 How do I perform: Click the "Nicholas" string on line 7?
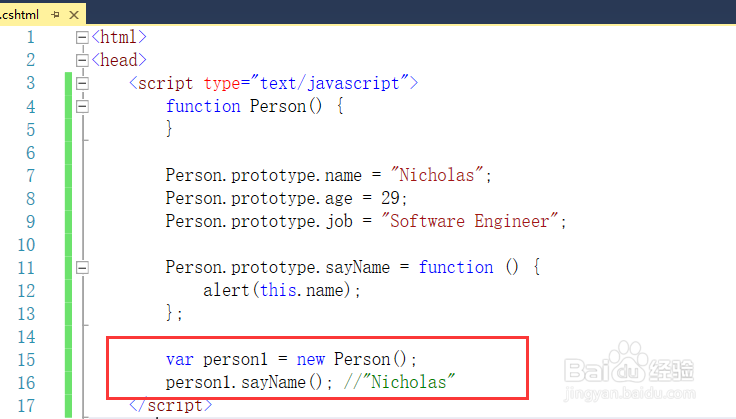437,175
